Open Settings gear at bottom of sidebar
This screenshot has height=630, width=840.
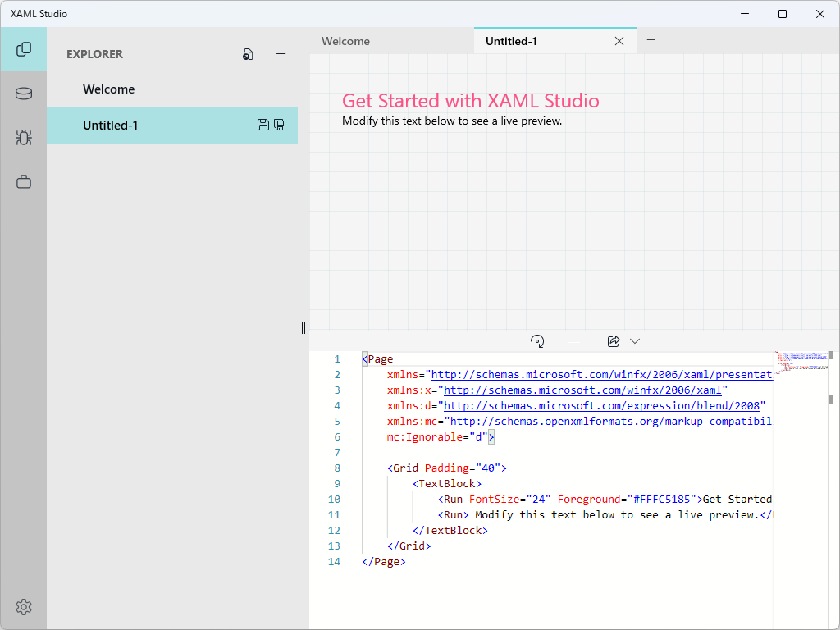click(24, 607)
